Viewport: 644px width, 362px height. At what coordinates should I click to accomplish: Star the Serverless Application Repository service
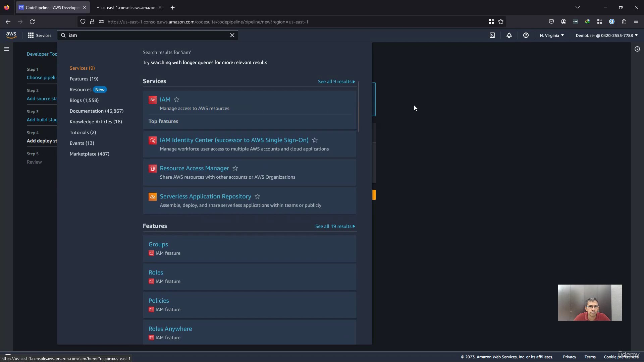pos(258,196)
